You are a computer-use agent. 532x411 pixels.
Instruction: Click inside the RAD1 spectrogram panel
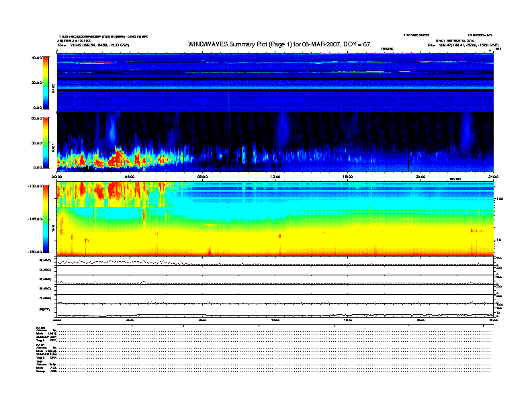click(x=275, y=142)
